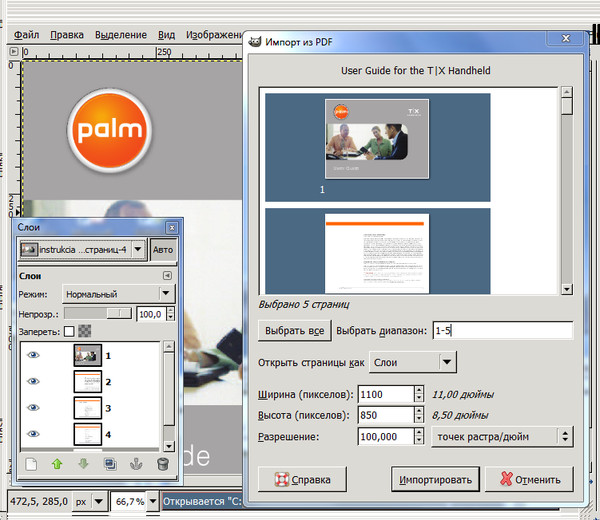
Task: Click the ruler corner navigation button
Action: (x=14, y=51)
